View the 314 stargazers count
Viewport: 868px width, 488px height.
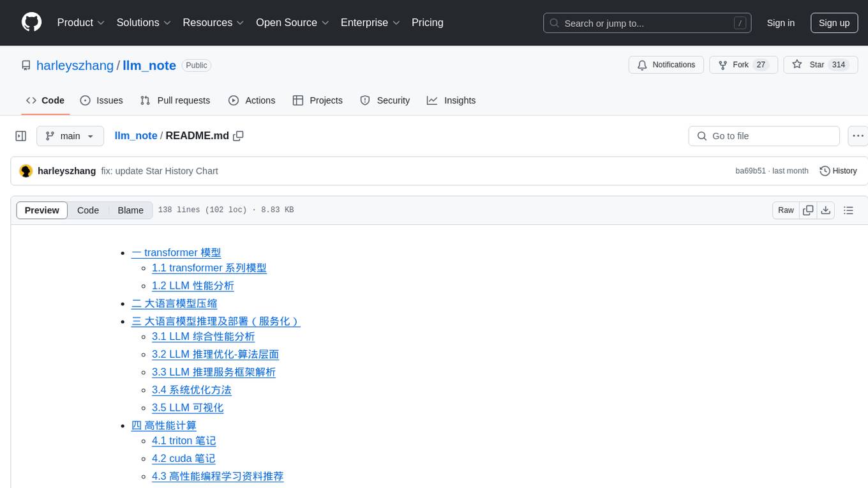(838, 65)
